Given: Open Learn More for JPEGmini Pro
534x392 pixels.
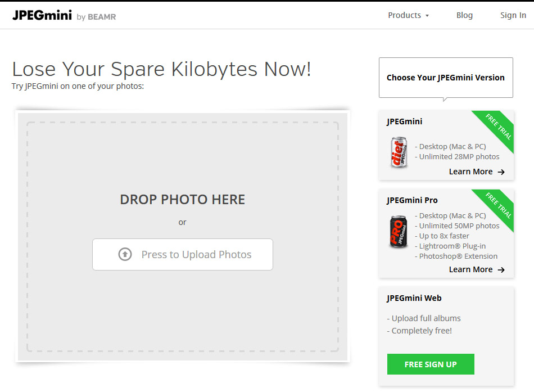Looking at the screenshot, I should click(x=470, y=270).
